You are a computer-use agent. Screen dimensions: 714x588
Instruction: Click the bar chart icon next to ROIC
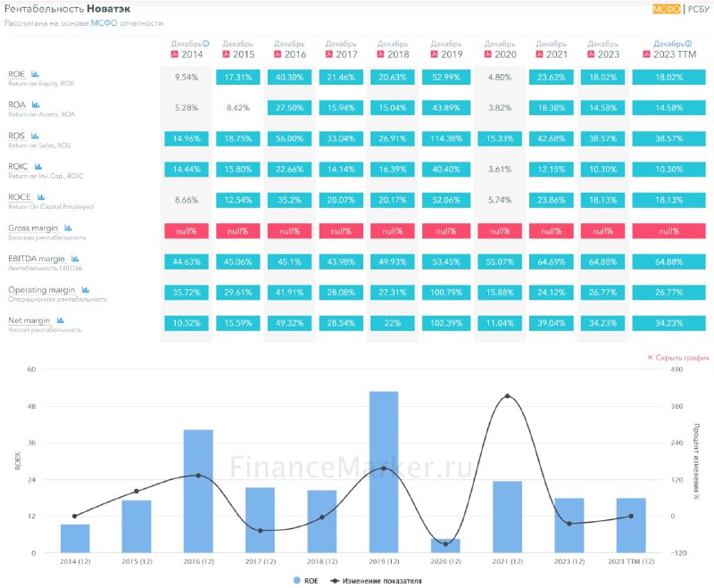coord(38,167)
